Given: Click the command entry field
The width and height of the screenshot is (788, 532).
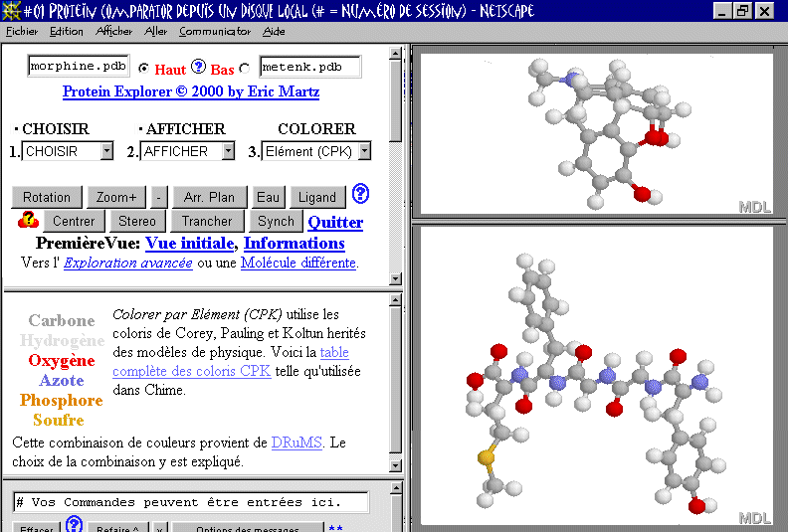Looking at the screenshot, I should (191, 502).
